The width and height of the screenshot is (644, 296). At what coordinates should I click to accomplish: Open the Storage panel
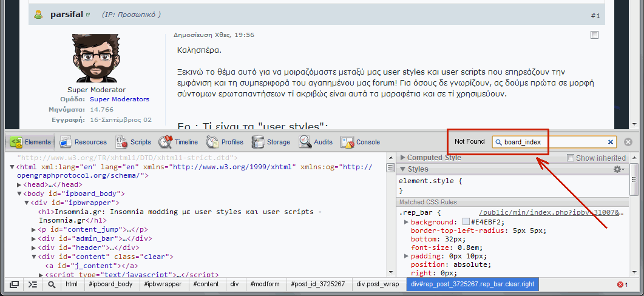tap(271, 142)
